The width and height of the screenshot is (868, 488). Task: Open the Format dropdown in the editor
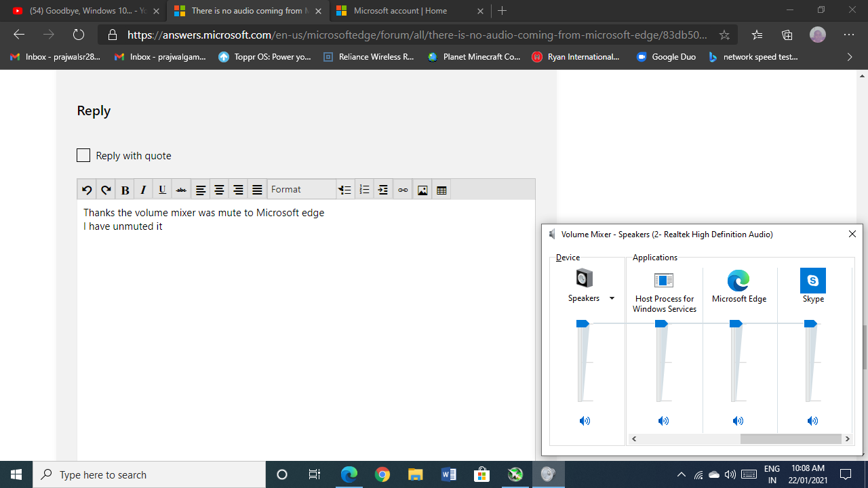(x=302, y=190)
